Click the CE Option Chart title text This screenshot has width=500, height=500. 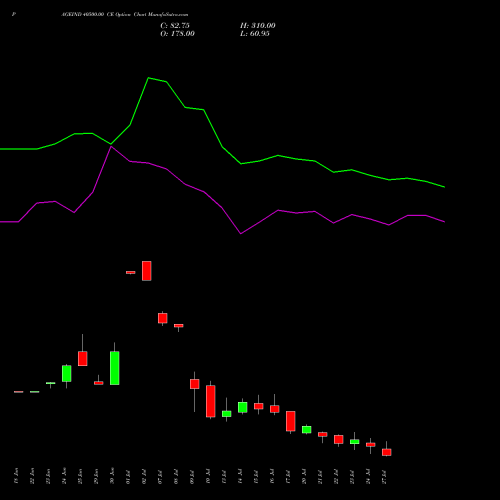tap(125, 15)
